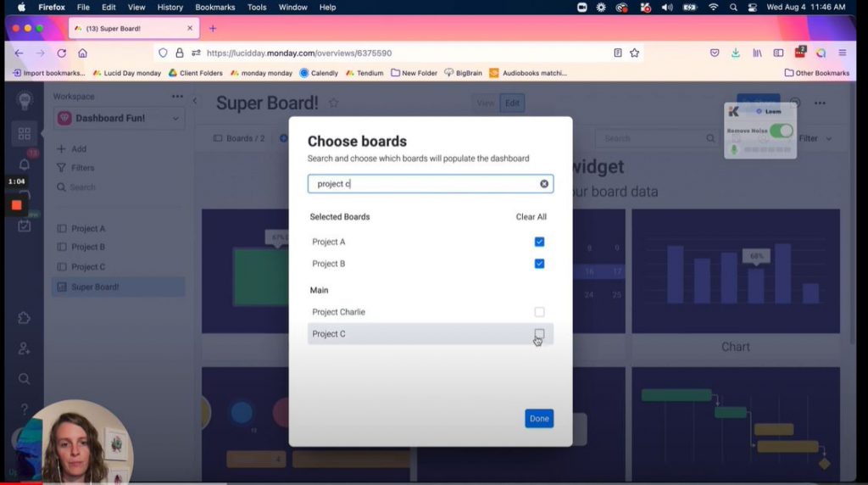Open the My Work calendar icon
This screenshot has height=485, width=868.
pyautogui.click(x=25, y=226)
